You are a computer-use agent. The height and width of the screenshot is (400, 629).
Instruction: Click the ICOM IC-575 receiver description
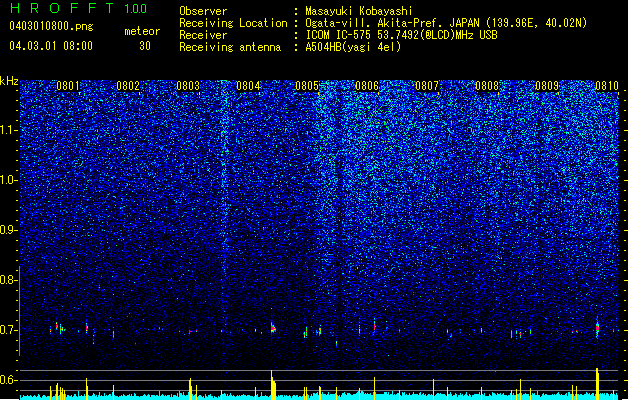tap(401, 35)
